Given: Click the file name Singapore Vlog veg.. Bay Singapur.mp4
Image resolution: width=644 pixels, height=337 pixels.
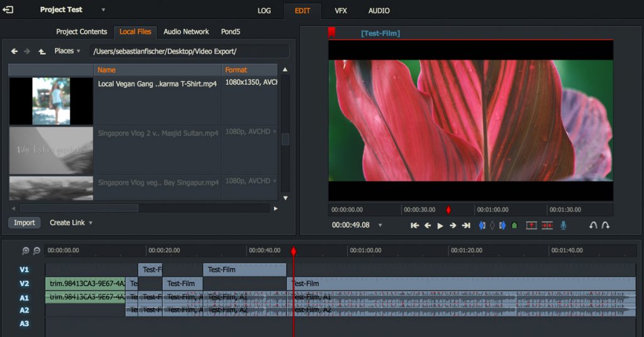Looking at the screenshot, I should click(x=158, y=182).
